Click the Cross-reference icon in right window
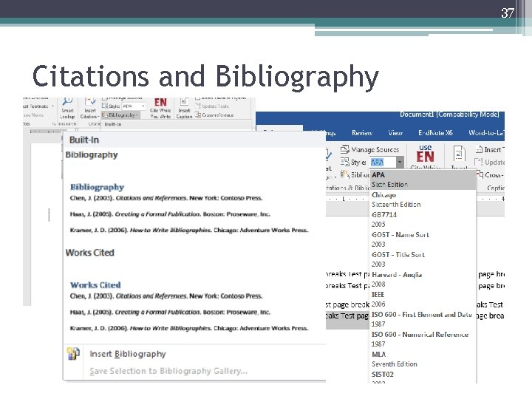The height and width of the screenshot is (399, 532). (480, 174)
